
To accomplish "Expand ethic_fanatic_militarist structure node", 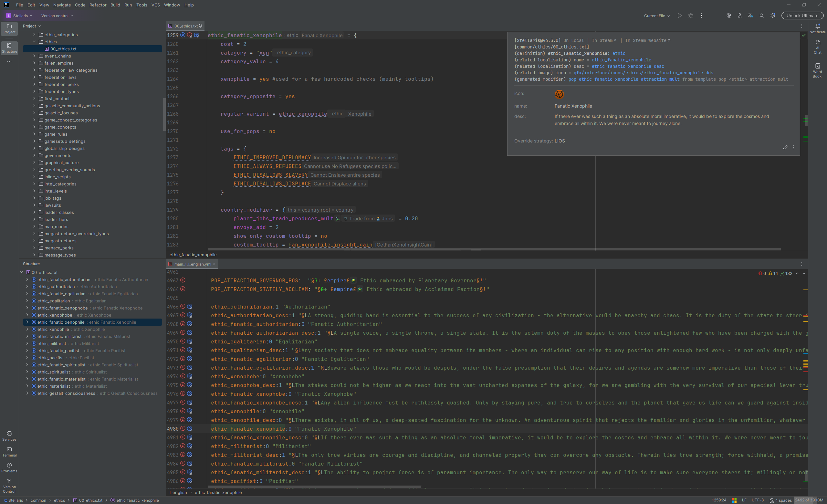I will pyautogui.click(x=27, y=336).
